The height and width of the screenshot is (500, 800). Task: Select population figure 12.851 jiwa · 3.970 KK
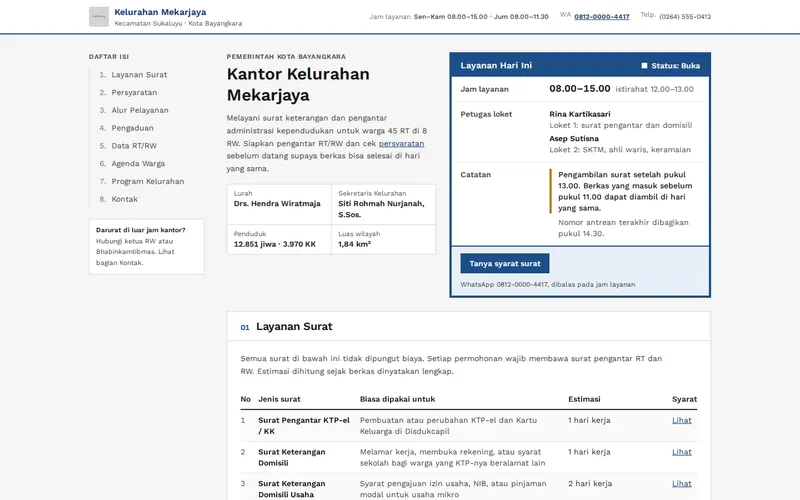point(274,244)
